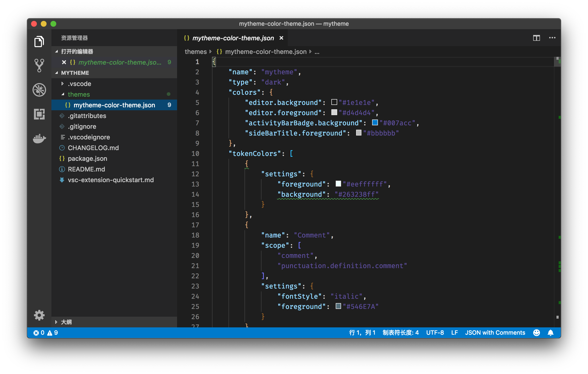Collapse the themes folder
This screenshot has width=588, height=374.
tap(79, 94)
